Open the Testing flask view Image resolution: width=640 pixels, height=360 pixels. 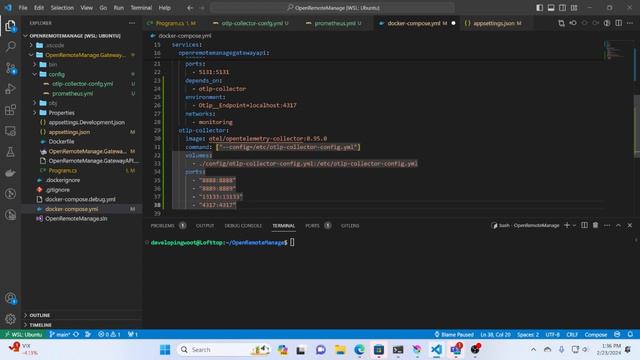point(11,152)
